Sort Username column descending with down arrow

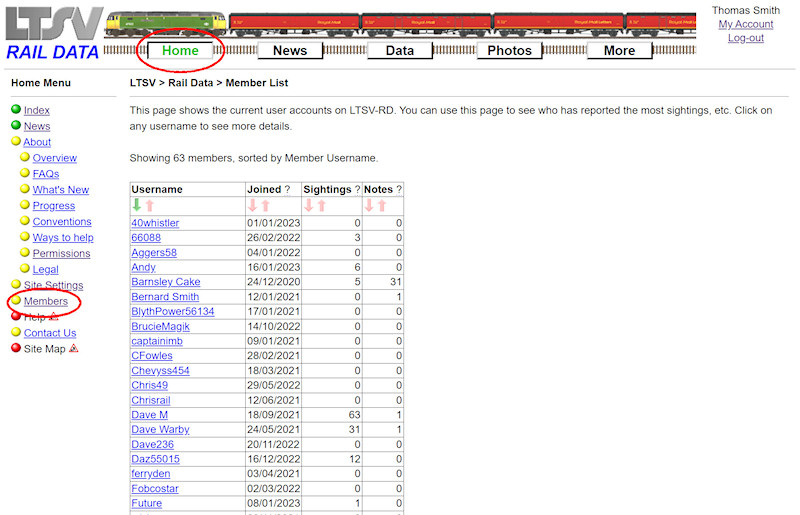[x=137, y=205]
